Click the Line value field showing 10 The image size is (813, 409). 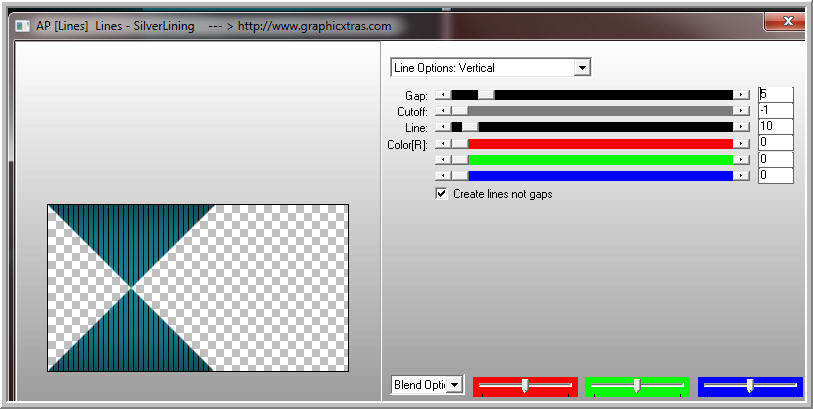[x=775, y=126]
